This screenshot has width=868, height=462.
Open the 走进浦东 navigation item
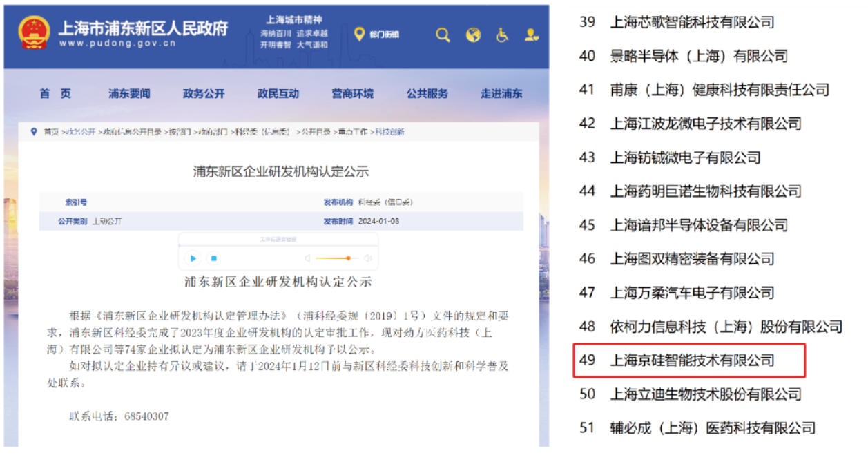(502, 93)
